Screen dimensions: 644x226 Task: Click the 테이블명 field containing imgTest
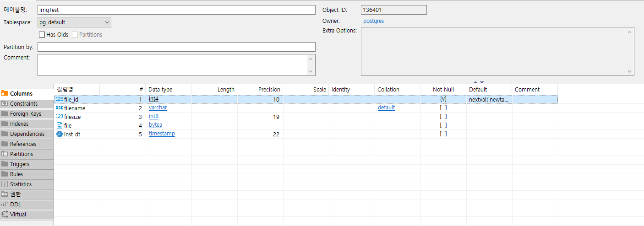pos(176,10)
